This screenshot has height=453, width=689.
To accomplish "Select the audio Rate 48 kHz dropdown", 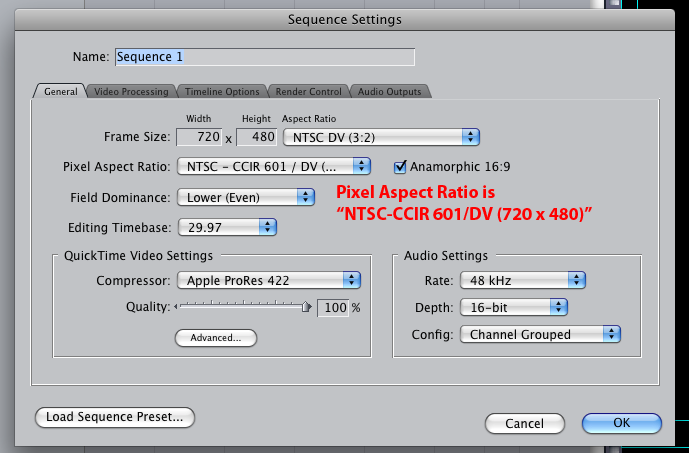I will pos(520,280).
